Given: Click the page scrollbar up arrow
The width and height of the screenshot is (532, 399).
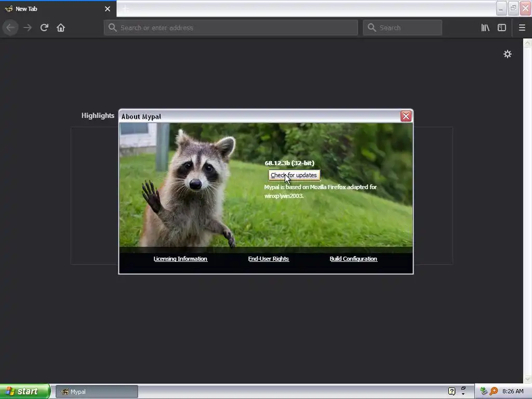Looking at the screenshot, I should click(x=527, y=43).
